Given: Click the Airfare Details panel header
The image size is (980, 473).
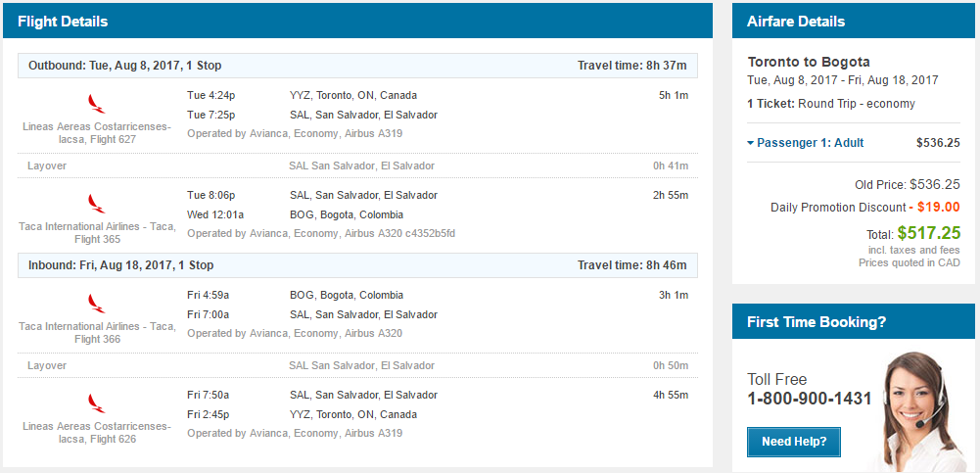Looking at the screenshot, I should (854, 22).
